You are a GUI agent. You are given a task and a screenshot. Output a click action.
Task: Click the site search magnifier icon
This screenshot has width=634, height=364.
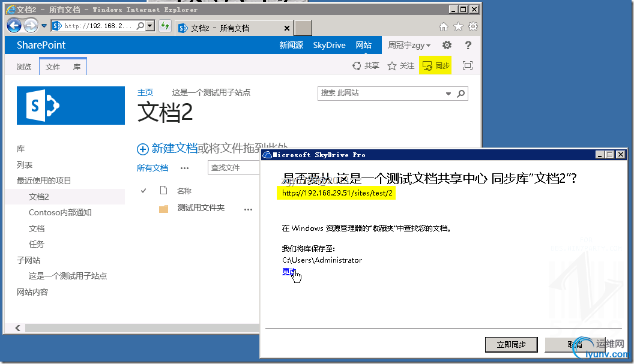click(x=461, y=94)
